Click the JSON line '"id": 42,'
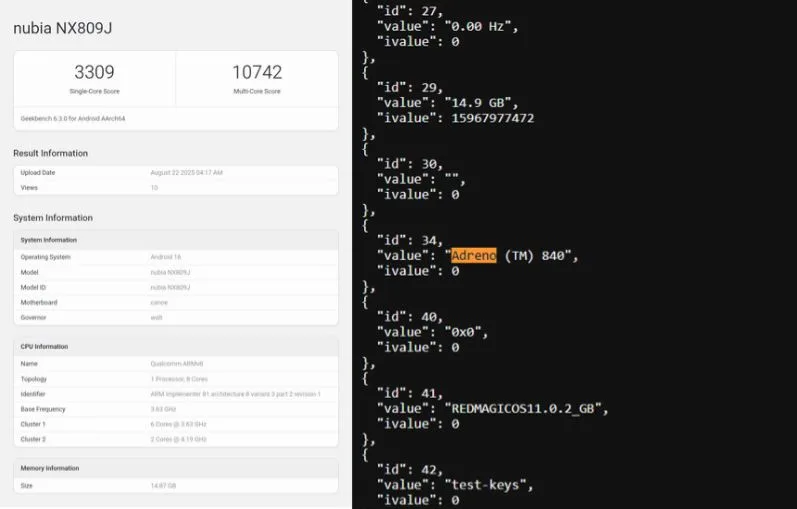 coord(410,469)
